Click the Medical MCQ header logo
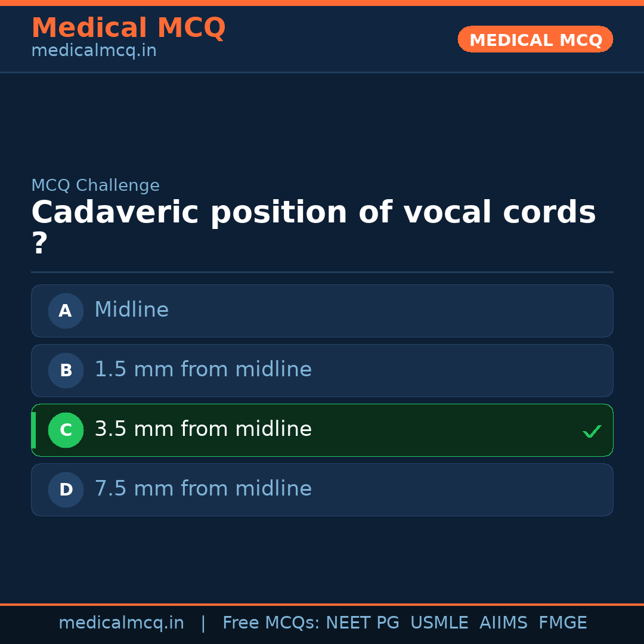The image size is (644, 644). [x=128, y=27]
